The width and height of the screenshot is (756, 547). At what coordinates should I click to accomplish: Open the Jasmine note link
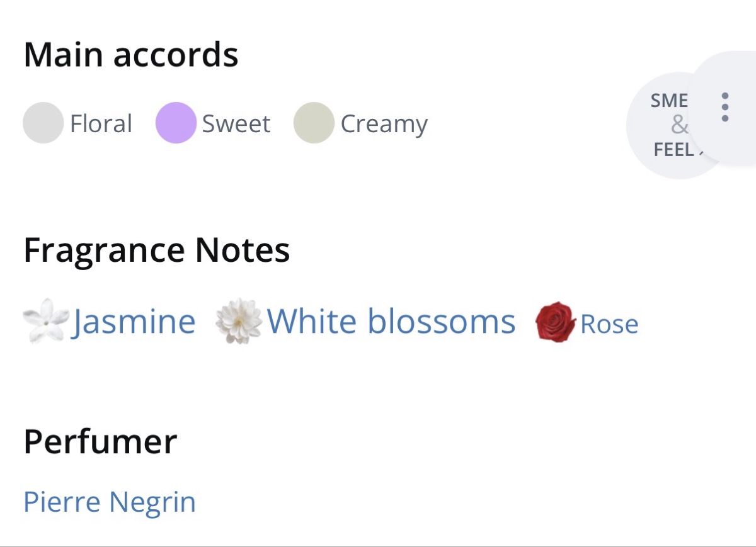point(134,322)
